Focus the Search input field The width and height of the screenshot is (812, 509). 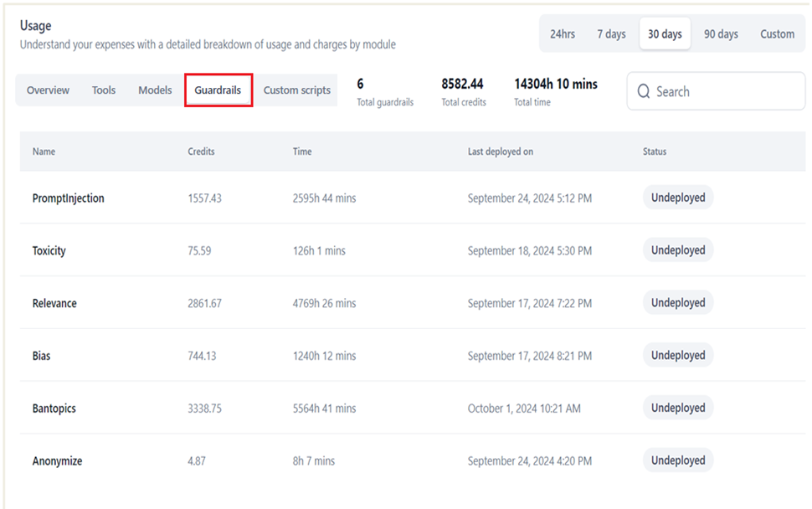[x=717, y=91]
